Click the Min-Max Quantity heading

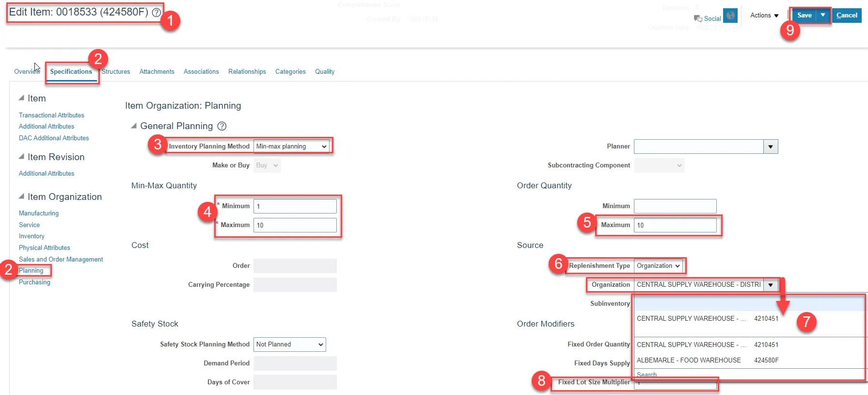coord(164,186)
